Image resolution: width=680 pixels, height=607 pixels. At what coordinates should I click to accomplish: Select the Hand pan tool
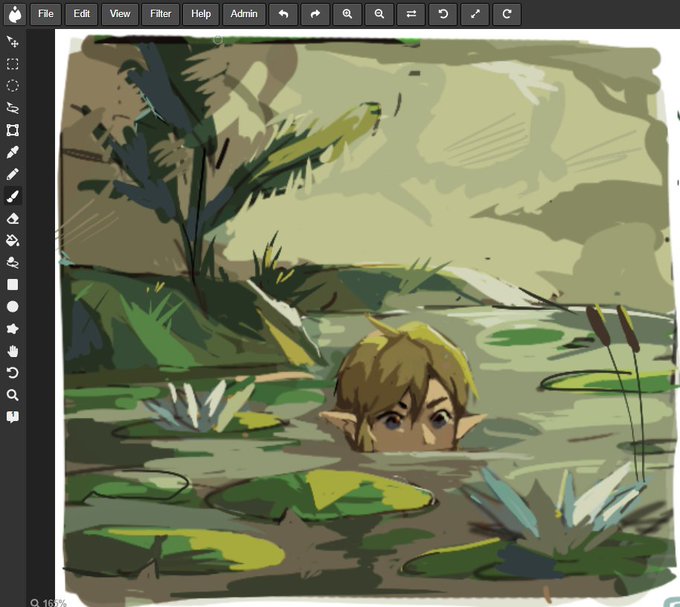coord(13,351)
